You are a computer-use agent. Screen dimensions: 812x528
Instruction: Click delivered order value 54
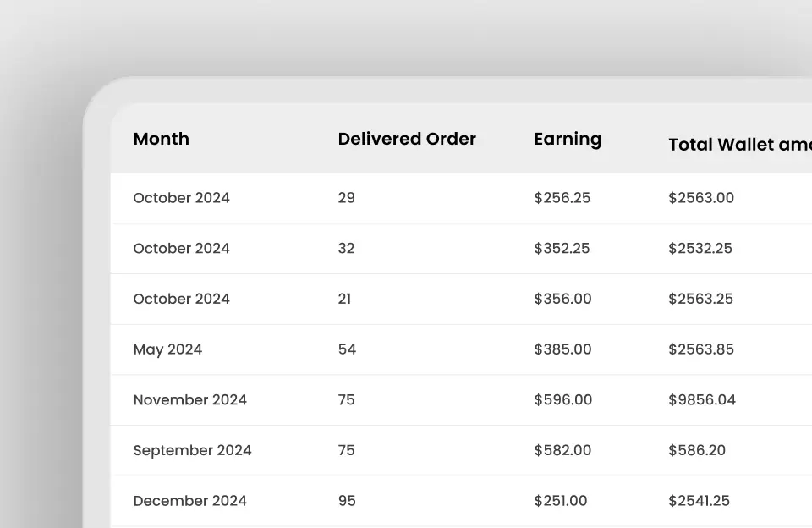point(347,349)
